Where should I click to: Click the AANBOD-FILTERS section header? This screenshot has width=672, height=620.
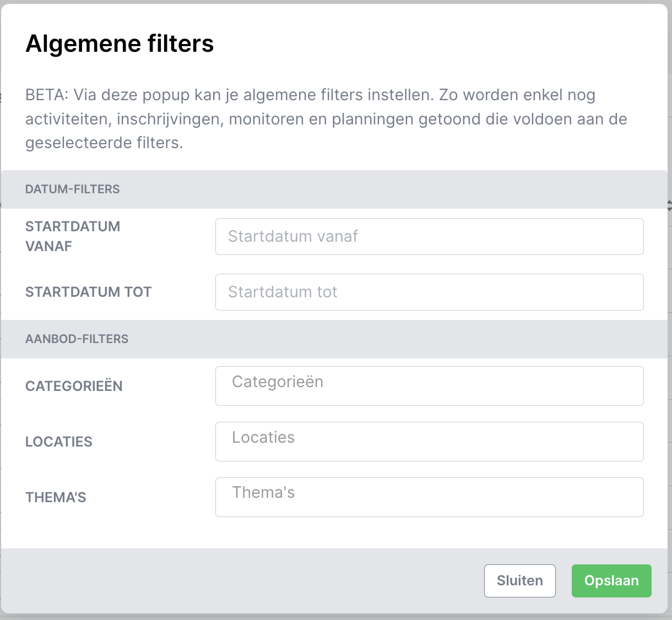(x=77, y=339)
